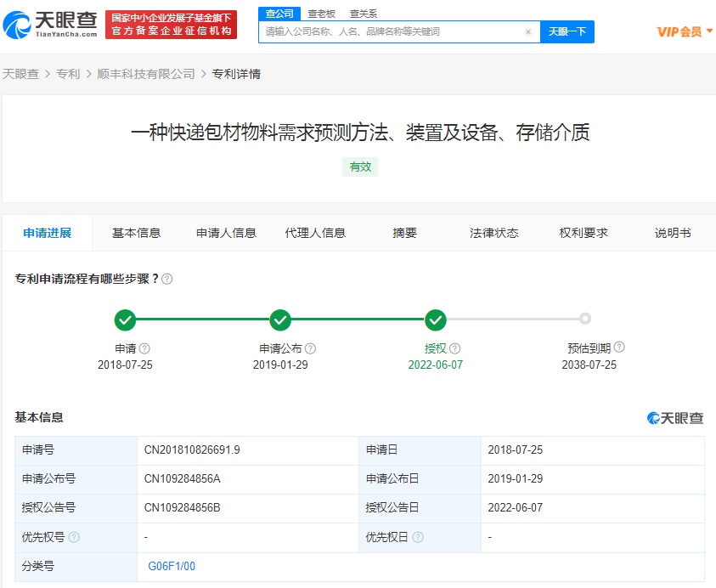Click the help icon beside 授权 step

[x=454, y=348]
